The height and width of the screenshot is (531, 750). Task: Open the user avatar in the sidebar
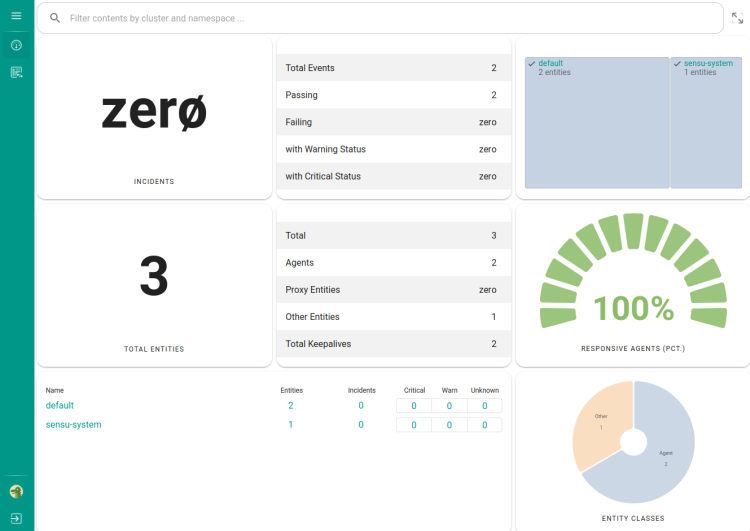pyautogui.click(x=16, y=491)
